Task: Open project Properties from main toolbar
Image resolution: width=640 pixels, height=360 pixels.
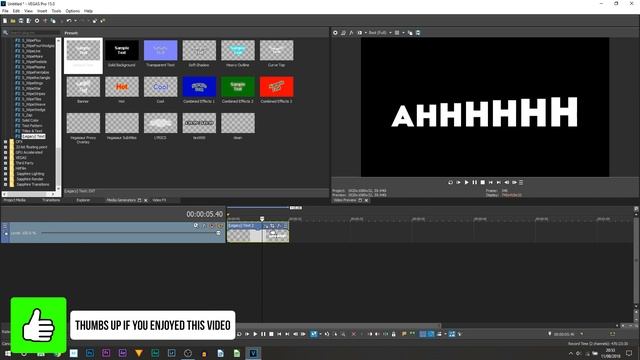Action: click(37, 21)
